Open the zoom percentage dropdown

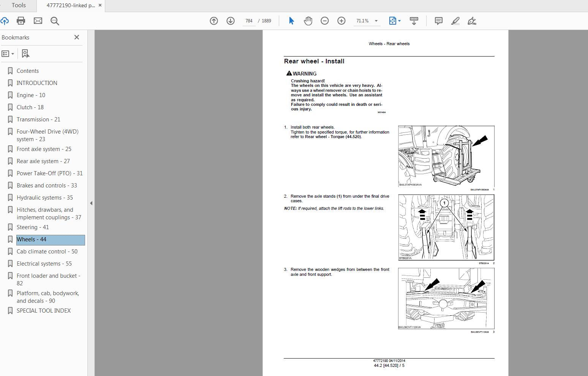pos(376,21)
